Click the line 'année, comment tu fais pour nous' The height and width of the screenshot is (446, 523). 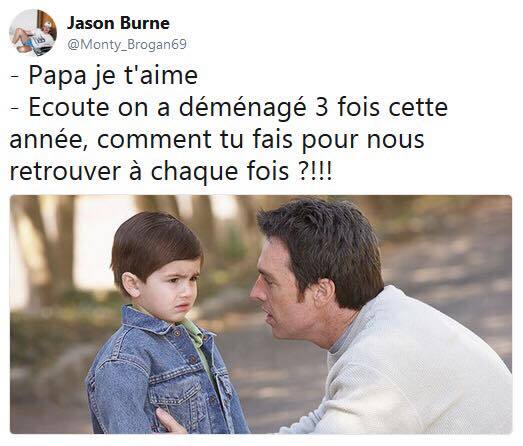(217, 139)
